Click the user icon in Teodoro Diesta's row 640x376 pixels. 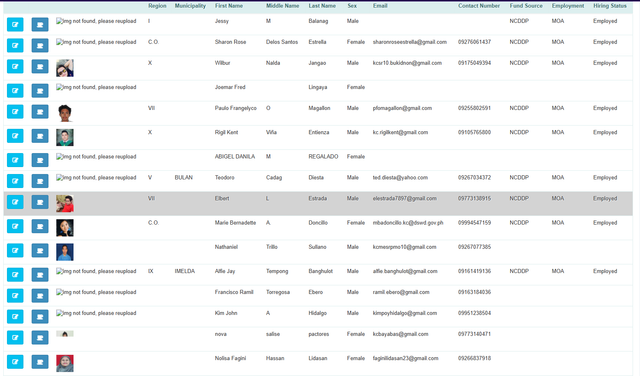point(40,181)
